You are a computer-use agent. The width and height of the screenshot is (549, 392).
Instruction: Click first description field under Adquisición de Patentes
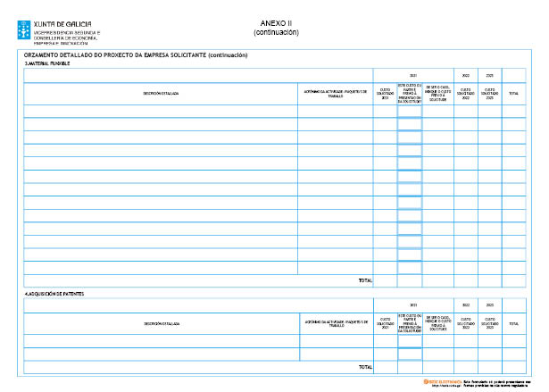(x=162, y=341)
